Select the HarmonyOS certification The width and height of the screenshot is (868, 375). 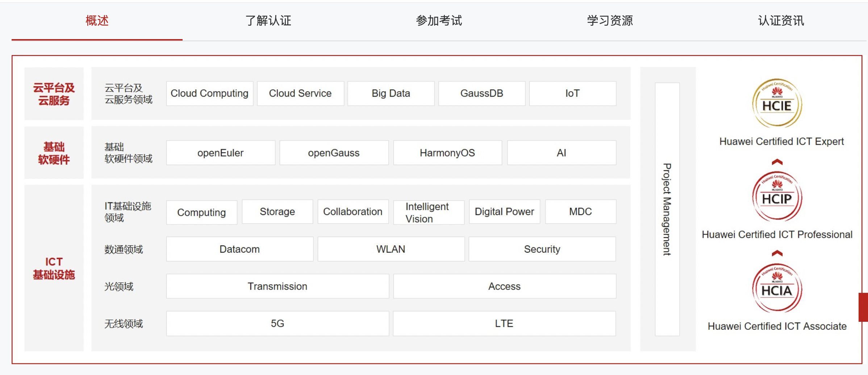click(448, 153)
